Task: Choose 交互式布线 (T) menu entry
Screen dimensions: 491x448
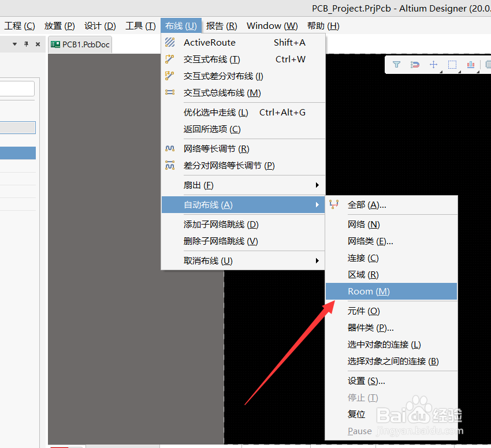Action: tap(243, 59)
